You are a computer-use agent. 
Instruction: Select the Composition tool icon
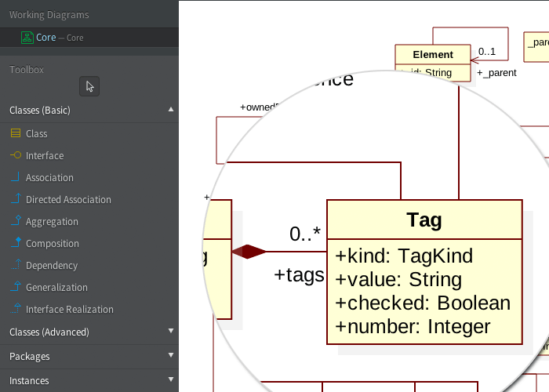coord(16,244)
